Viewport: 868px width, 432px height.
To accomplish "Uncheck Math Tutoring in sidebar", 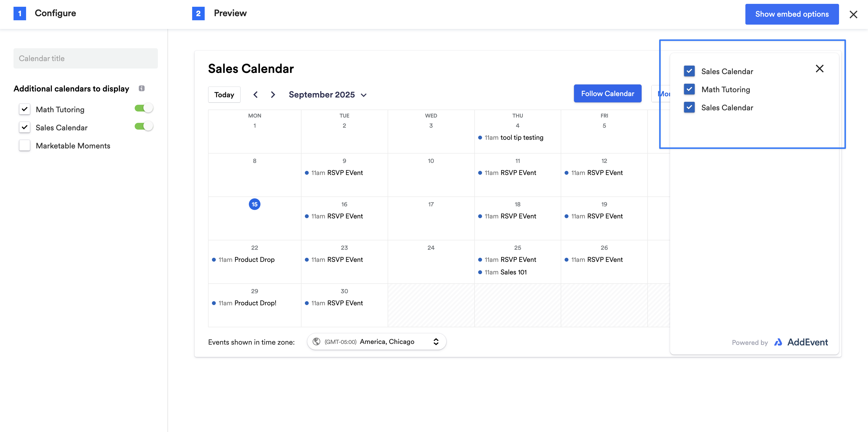I will 25,109.
